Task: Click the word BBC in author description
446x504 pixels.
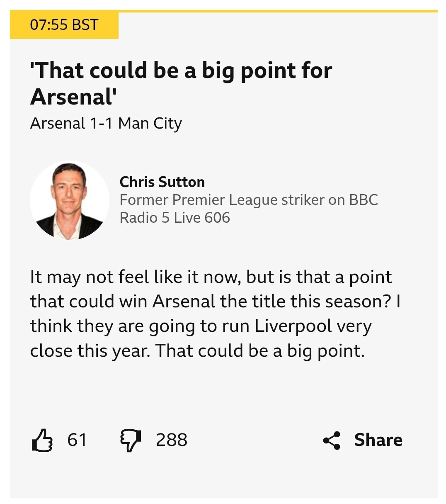Action: click(x=364, y=200)
